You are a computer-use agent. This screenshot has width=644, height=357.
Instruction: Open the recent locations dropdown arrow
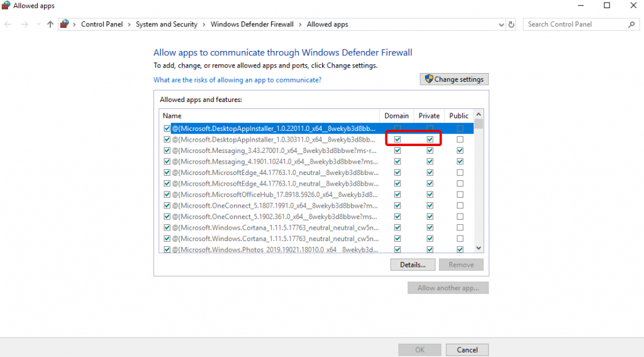pyautogui.click(x=38, y=25)
